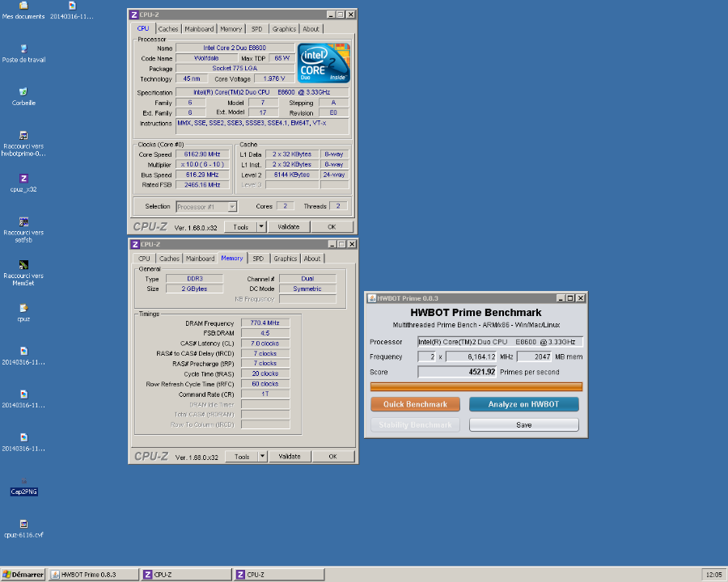Click HWBOT Prime title bar Java icon
Viewport: 728px width, 582px height.
371,298
